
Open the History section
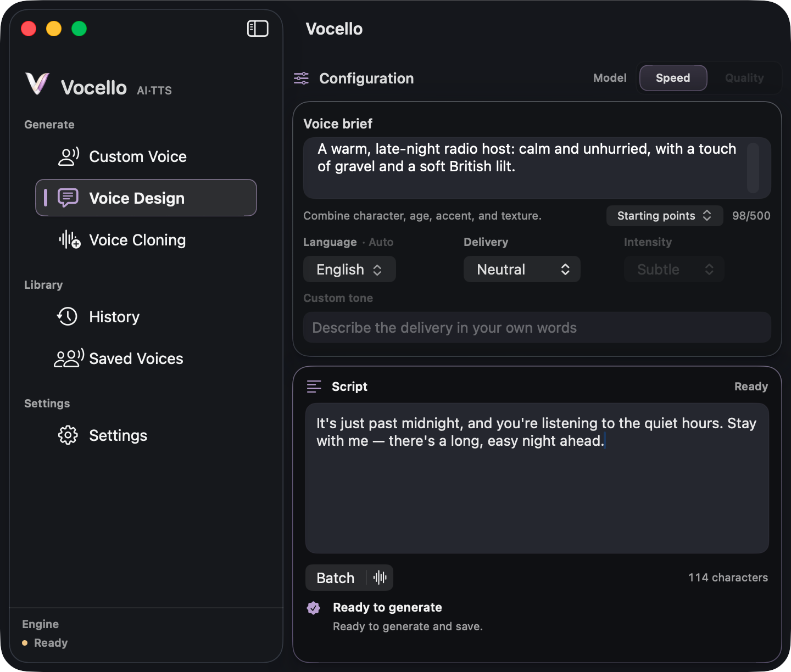tap(146, 317)
